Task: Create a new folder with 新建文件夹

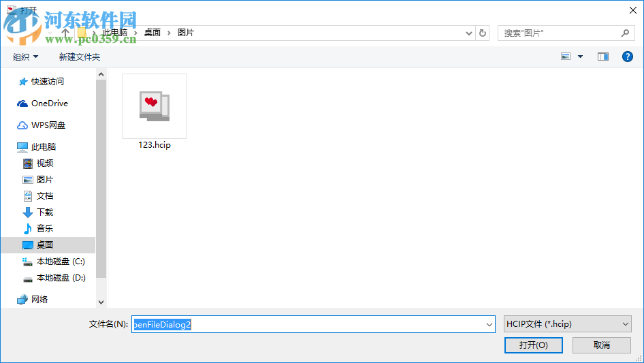Action: (x=79, y=57)
